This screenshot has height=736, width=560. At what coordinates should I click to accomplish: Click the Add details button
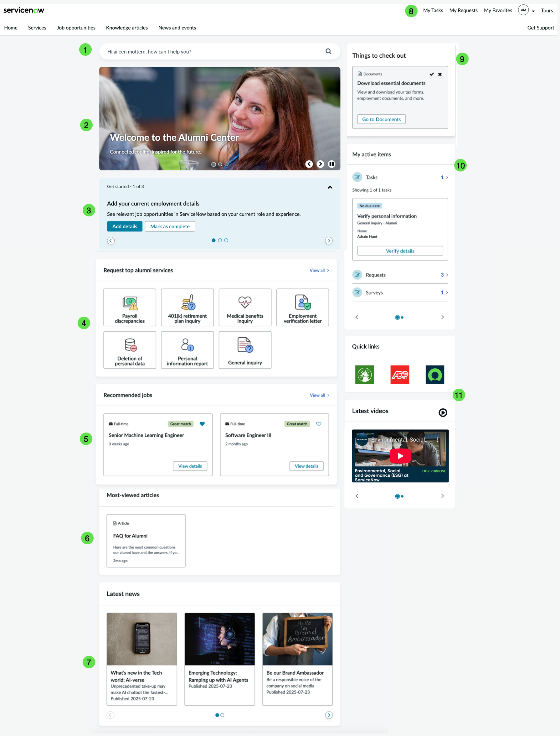pos(125,226)
